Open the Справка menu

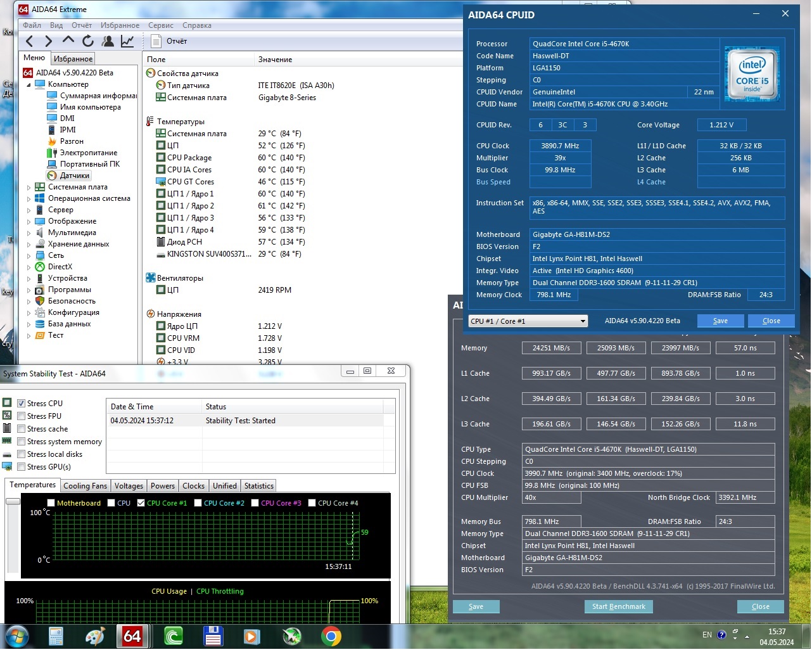click(197, 25)
